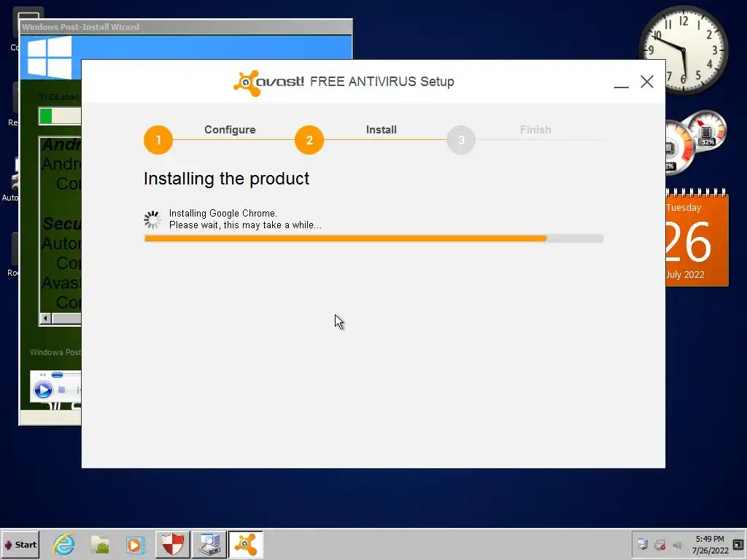Click the calendar gadget showing Tuesday 26
The width and height of the screenshot is (747, 560).
click(x=697, y=238)
